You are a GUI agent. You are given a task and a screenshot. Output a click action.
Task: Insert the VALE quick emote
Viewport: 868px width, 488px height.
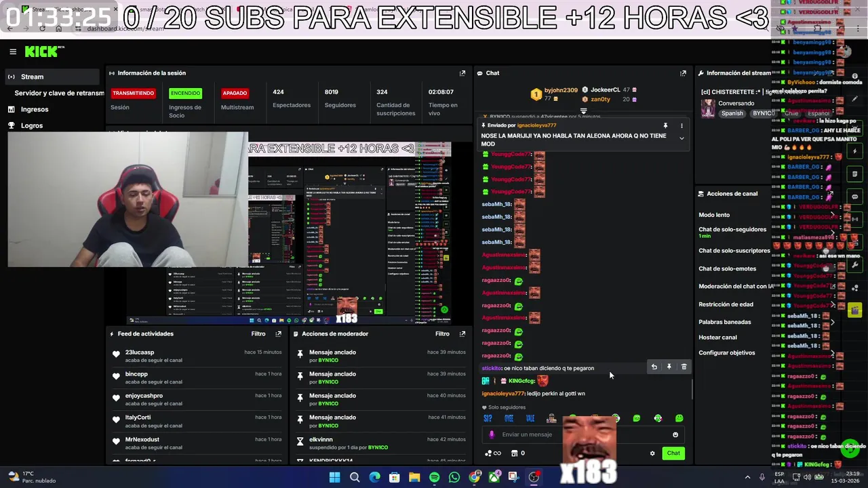[x=530, y=419]
